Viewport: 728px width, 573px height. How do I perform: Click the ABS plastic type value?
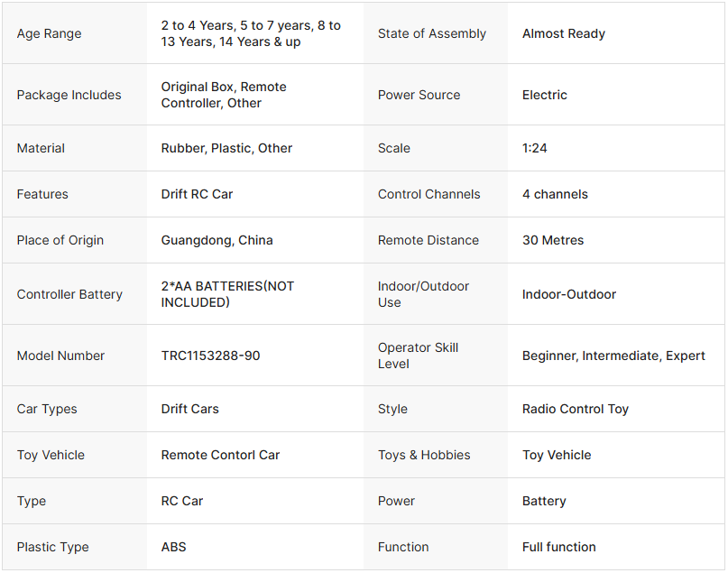click(174, 547)
